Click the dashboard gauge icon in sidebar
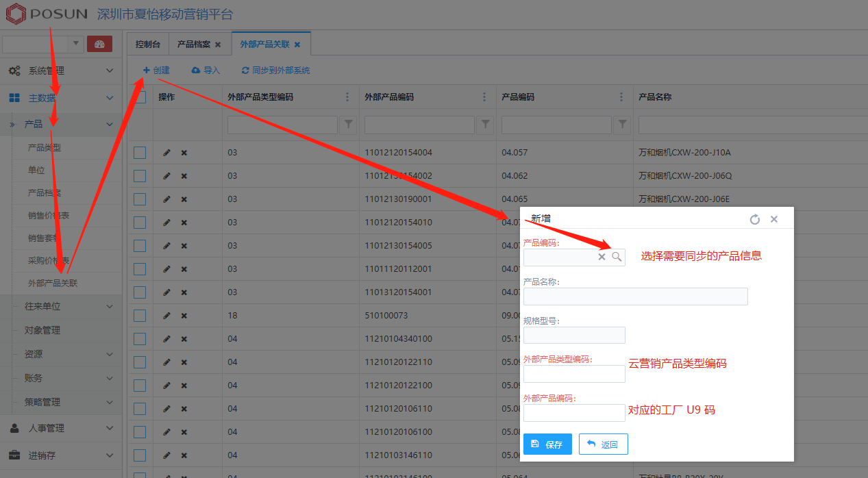The image size is (868, 478). tap(100, 45)
